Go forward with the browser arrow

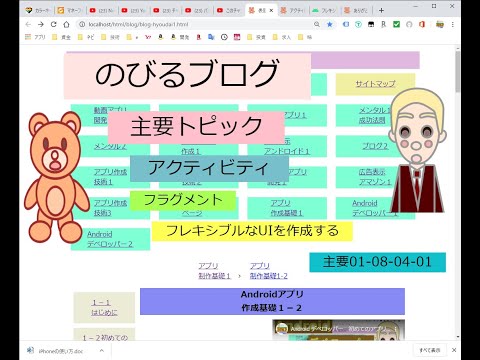point(41,24)
